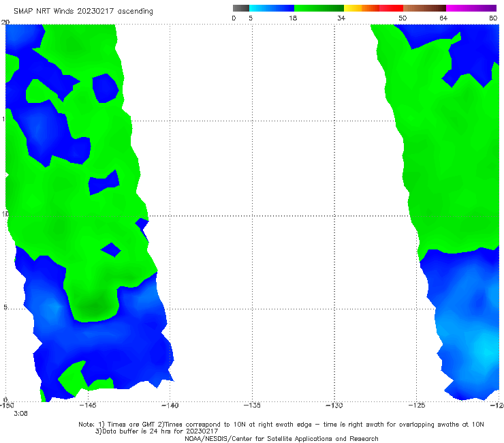
Task: Click the blue segment of the color bar
Action: tap(272, 8)
